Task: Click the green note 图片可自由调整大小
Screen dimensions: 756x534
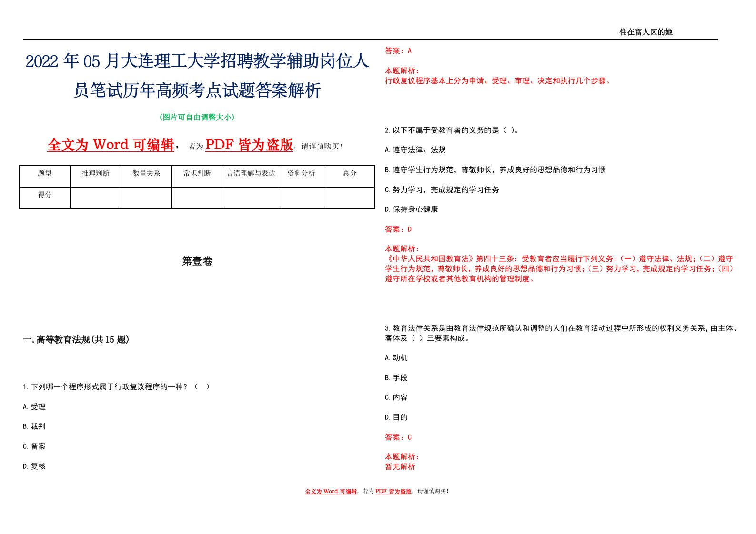Action: [x=197, y=117]
